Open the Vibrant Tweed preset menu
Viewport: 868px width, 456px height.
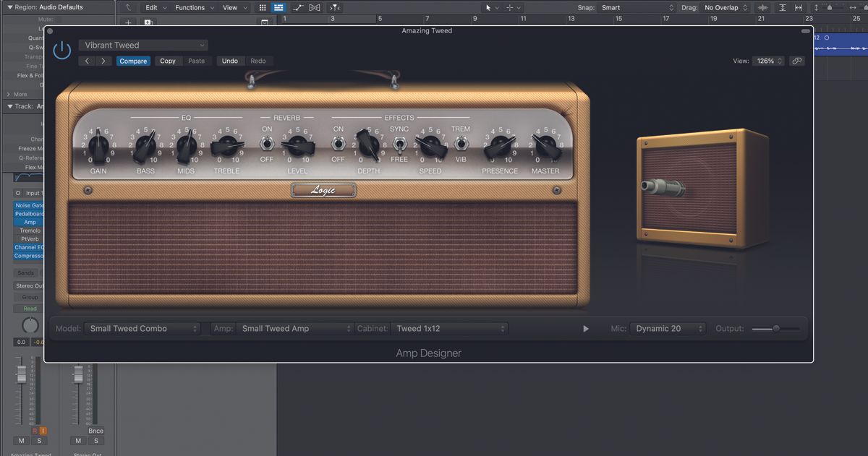[x=143, y=45]
